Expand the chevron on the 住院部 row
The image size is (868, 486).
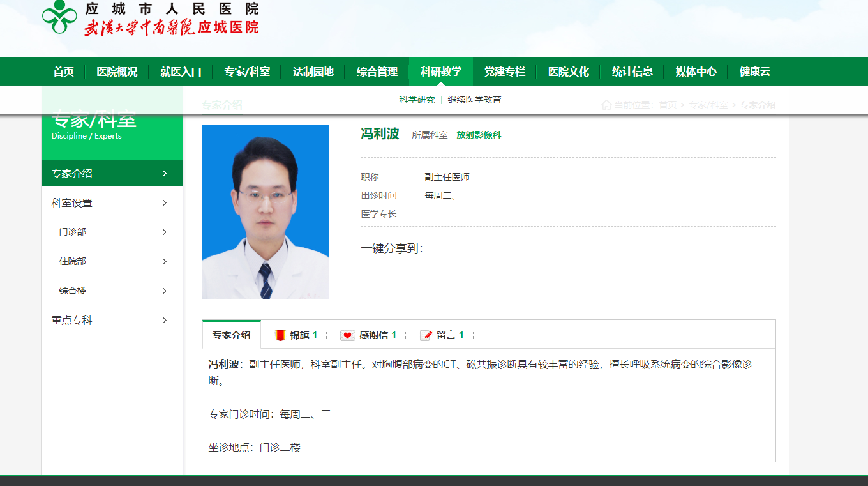[165, 261]
